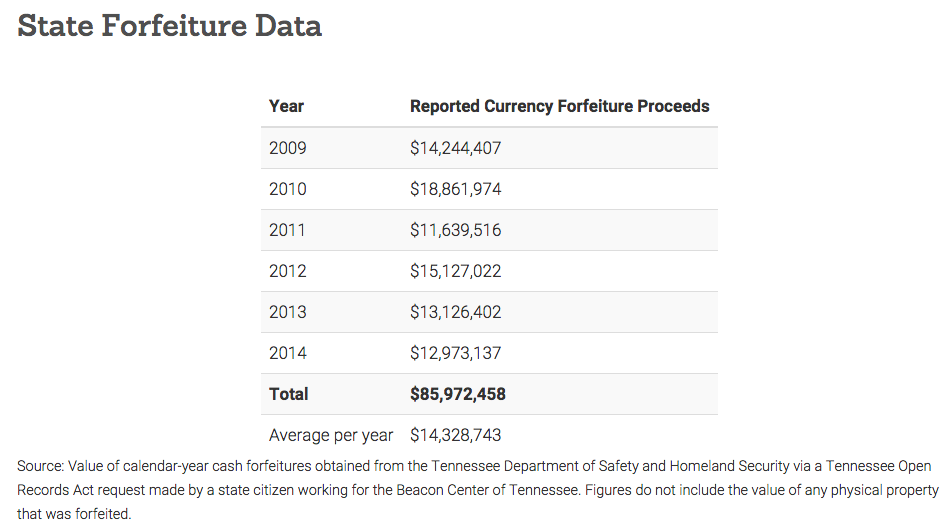Select the 2010 year cell
The width and height of the screenshot is (949, 531).
pyautogui.click(x=287, y=189)
